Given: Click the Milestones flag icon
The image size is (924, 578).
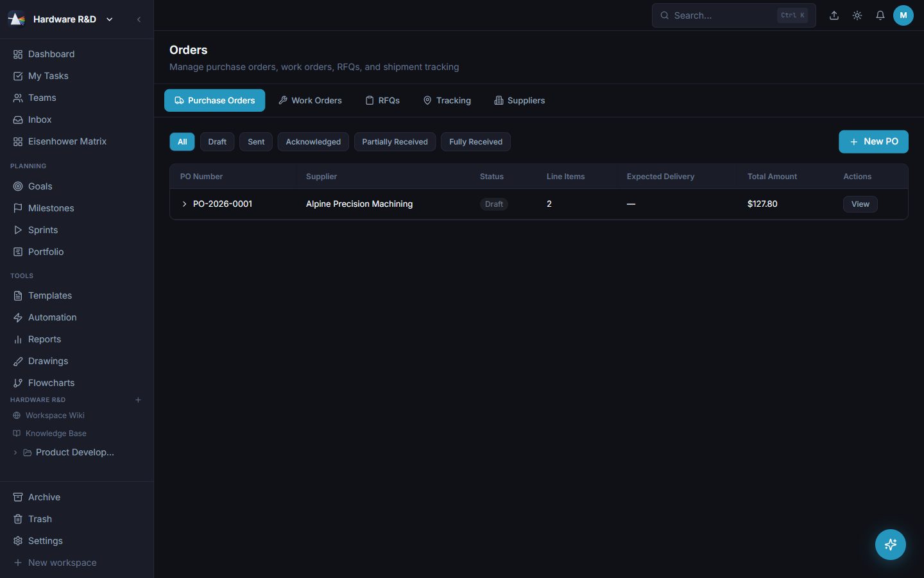Looking at the screenshot, I should coord(18,208).
